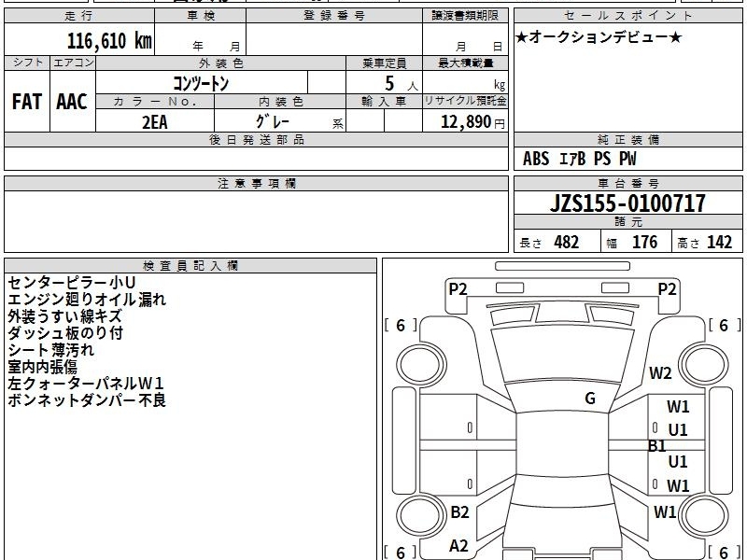The image size is (747, 560).
Task: Select the FAT shift value
Action: [27, 102]
